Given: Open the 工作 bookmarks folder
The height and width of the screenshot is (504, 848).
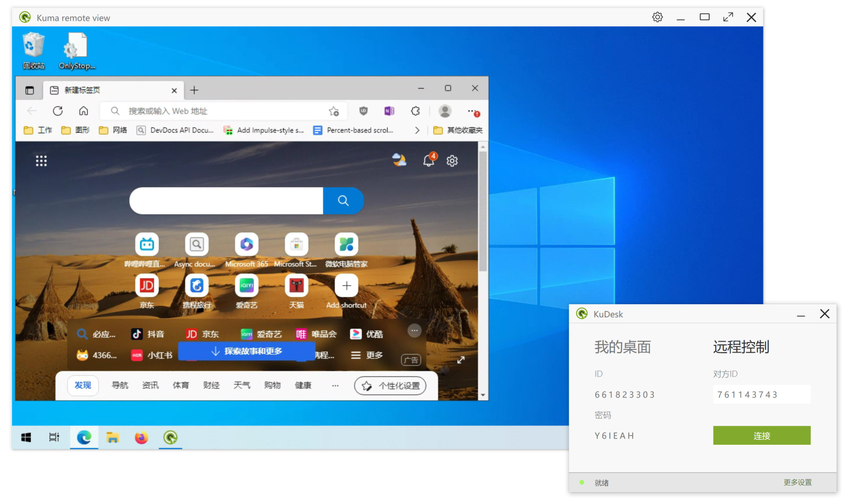Looking at the screenshot, I should tap(38, 130).
